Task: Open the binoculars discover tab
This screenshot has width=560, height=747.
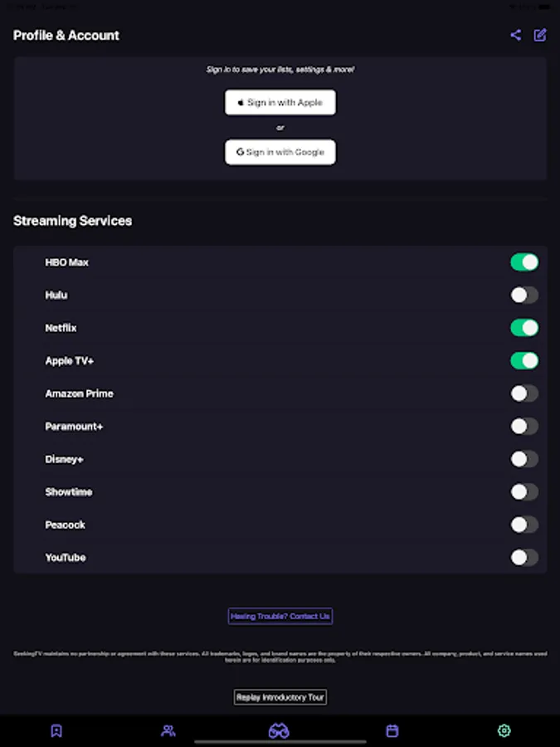Action: click(x=279, y=731)
